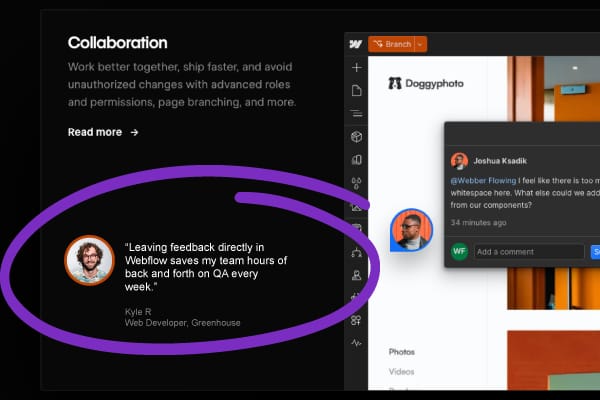The height and width of the screenshot is (400, 600).
Task: Open the Photos navigation link
Action: (x=401, y=352)
